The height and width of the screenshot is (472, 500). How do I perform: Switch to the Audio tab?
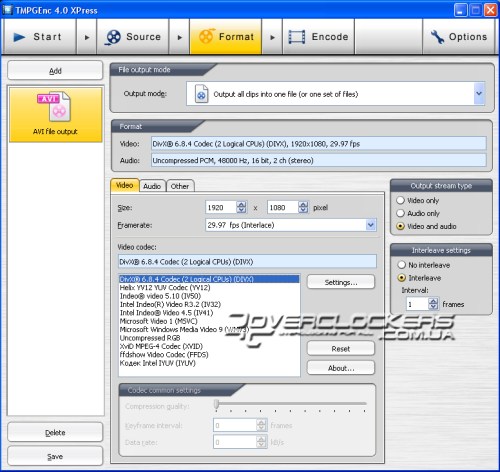point(152,186)
